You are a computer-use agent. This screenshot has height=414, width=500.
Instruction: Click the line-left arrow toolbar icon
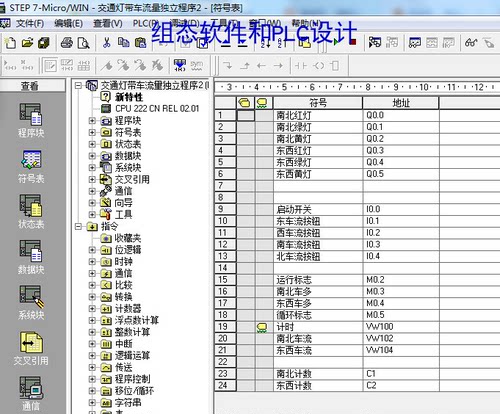click(x=261, y=66)
